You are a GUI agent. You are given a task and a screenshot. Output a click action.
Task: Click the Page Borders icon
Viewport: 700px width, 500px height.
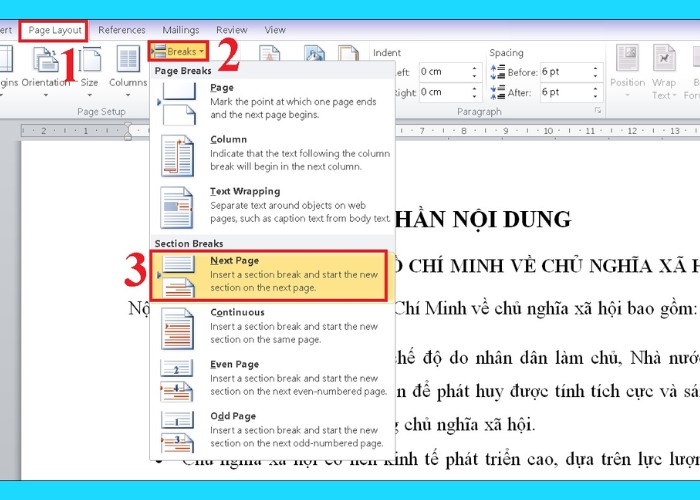coord(348,53)
